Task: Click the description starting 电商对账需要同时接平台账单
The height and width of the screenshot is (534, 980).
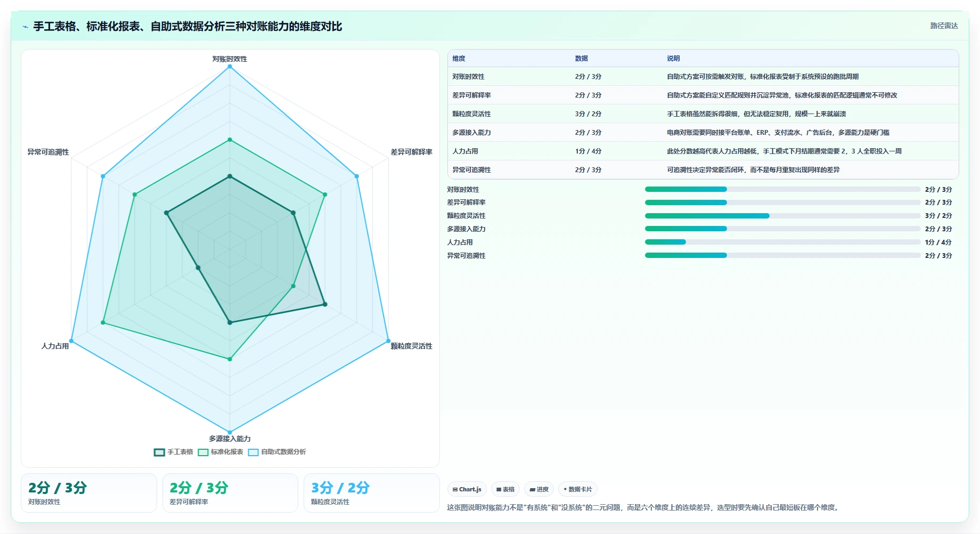Action: click(x=778, y=133)
